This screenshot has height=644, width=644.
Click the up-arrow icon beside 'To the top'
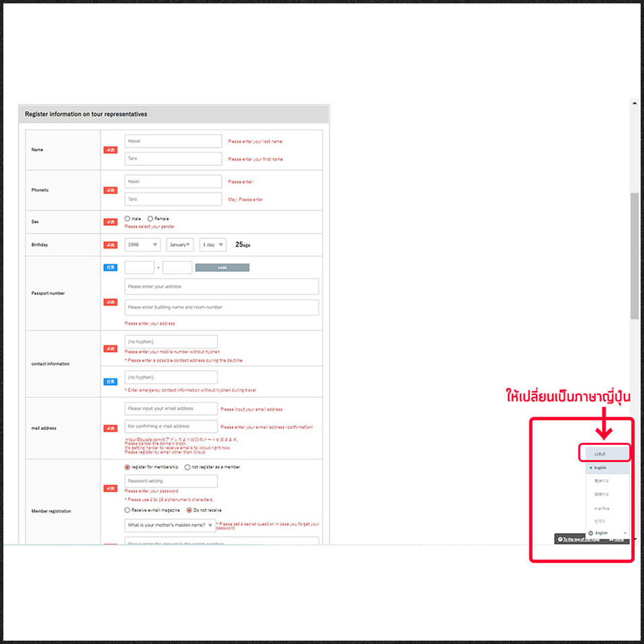[x=560, y=539]
